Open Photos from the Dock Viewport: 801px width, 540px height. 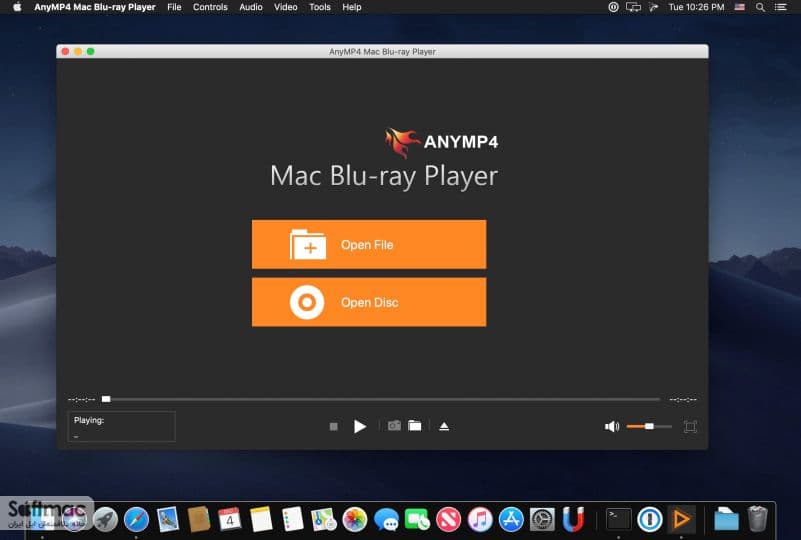tap(355, 520)
